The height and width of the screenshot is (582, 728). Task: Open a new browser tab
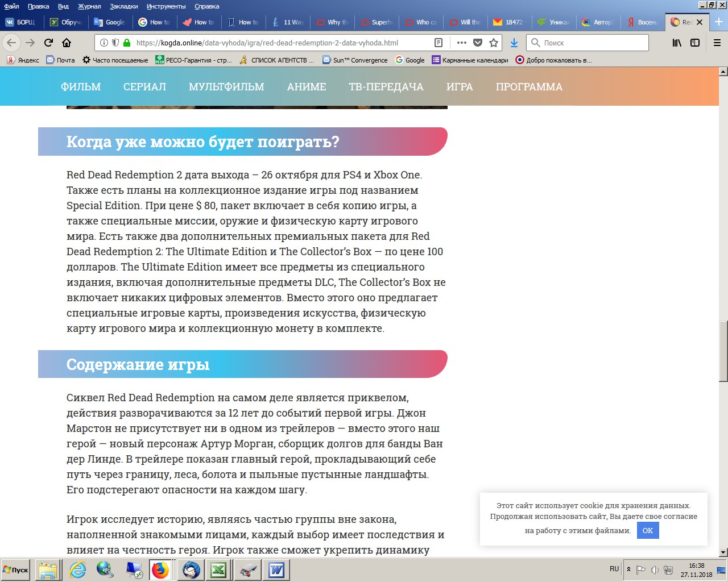[x=718, y=22]
